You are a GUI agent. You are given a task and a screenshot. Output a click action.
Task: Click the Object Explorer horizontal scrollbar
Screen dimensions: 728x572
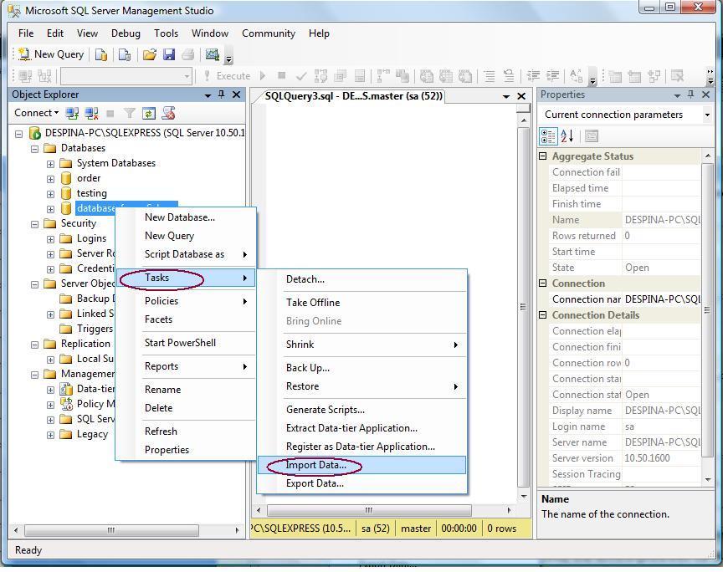(x=111, y=530)
